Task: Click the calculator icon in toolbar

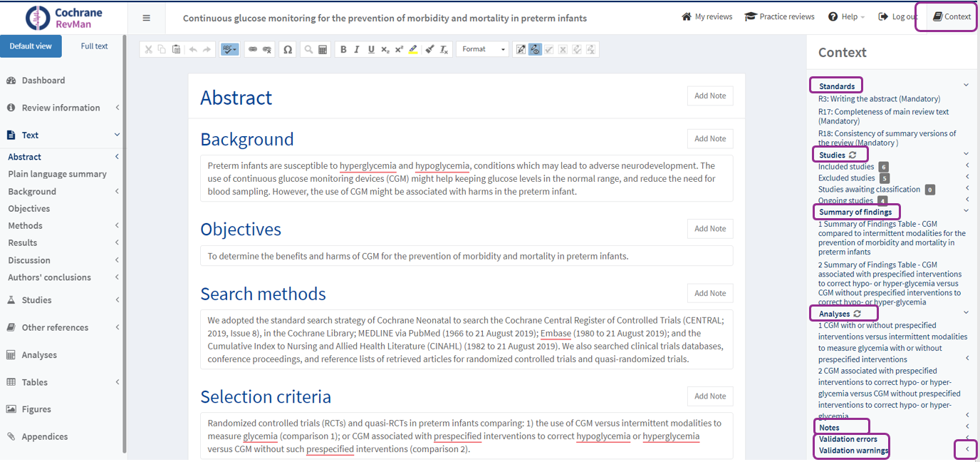Action: pos(323,49)
